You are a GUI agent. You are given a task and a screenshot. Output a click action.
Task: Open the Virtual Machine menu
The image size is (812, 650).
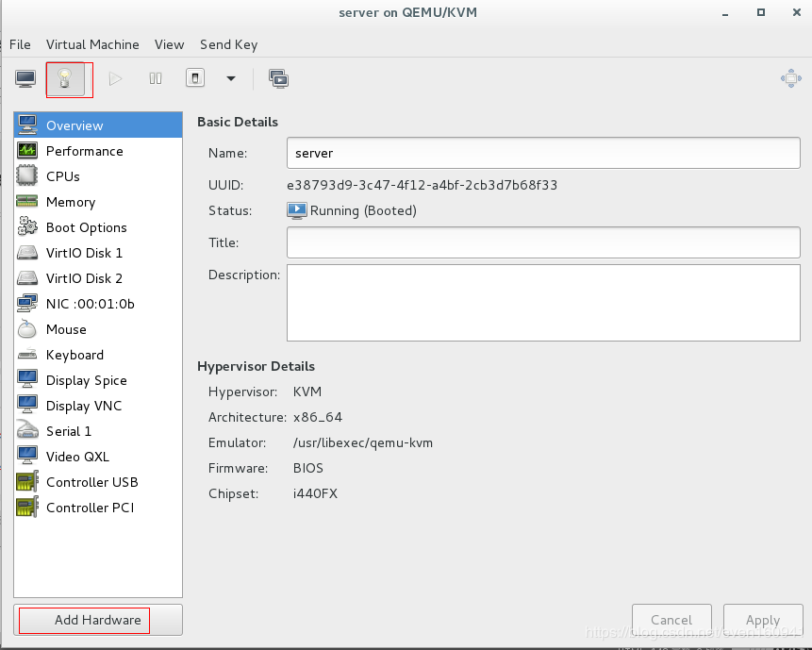(92, 44)
